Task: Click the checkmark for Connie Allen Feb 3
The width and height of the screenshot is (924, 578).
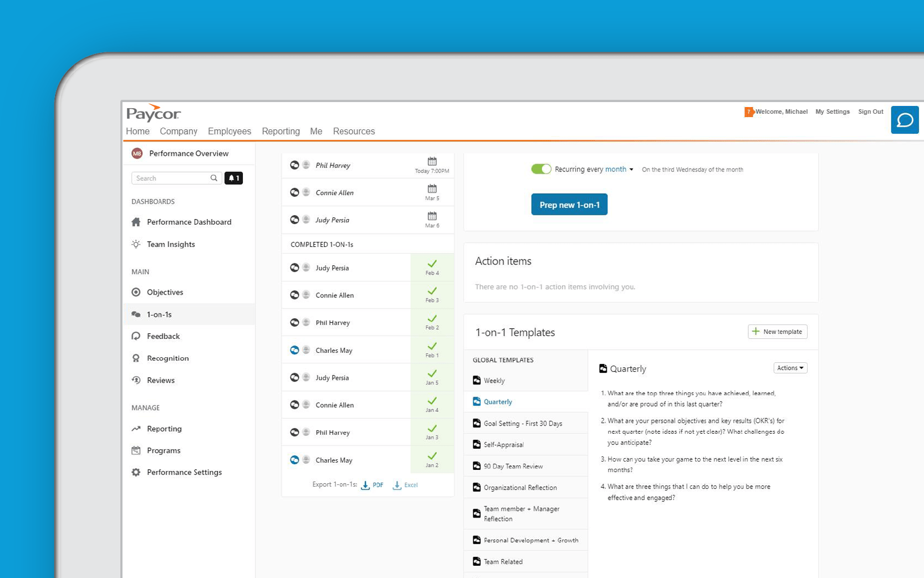Action: [432, 291]
